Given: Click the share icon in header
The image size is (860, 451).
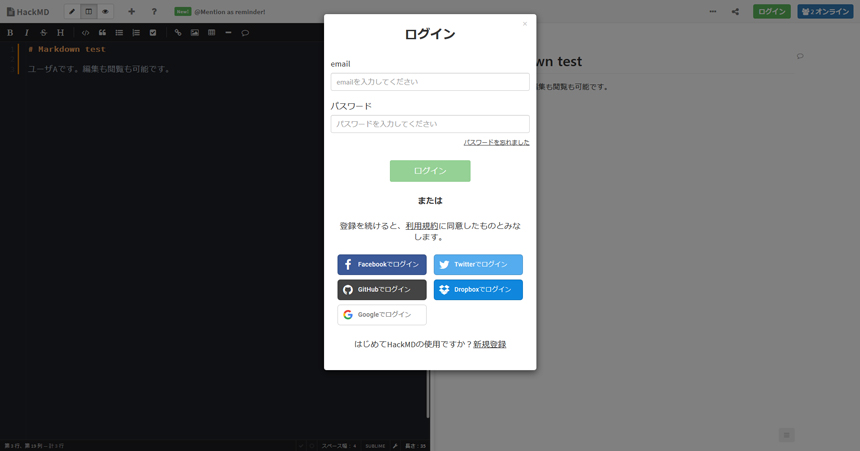Looking at the screenshot, I should 735,12.
